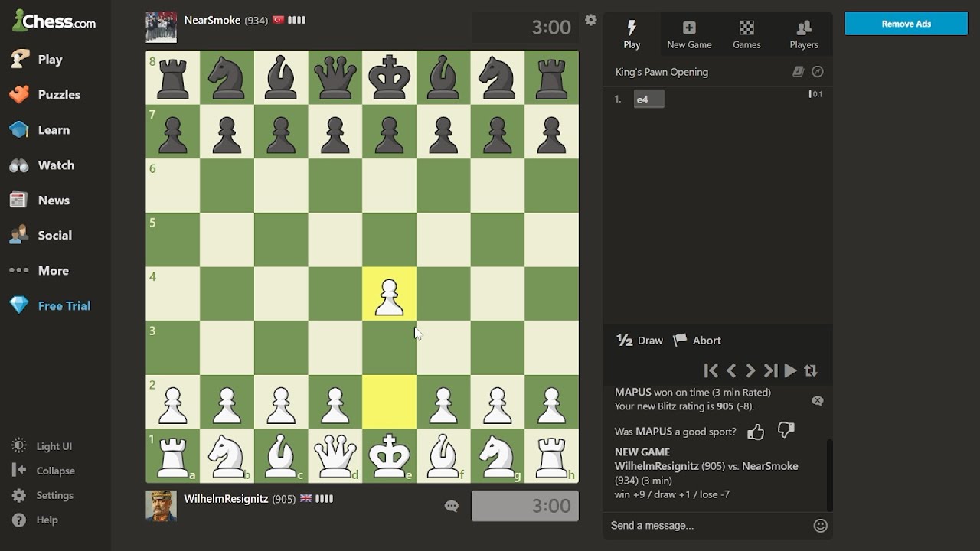Click the WilhelmResignitz username below board
This screenshot has height=551, width=980.
[x=226, y=498]
